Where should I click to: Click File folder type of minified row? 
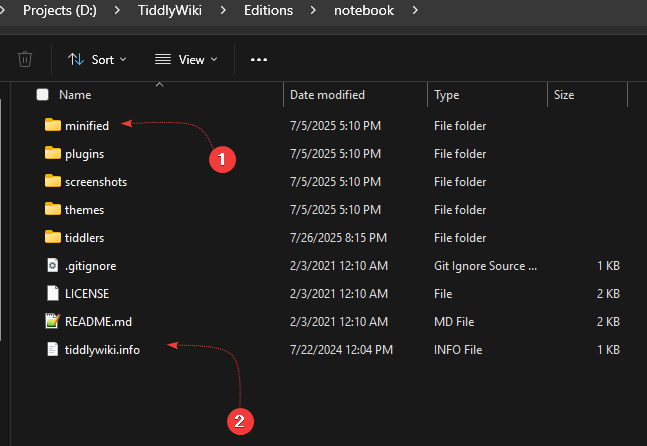[x=460, y=126]
